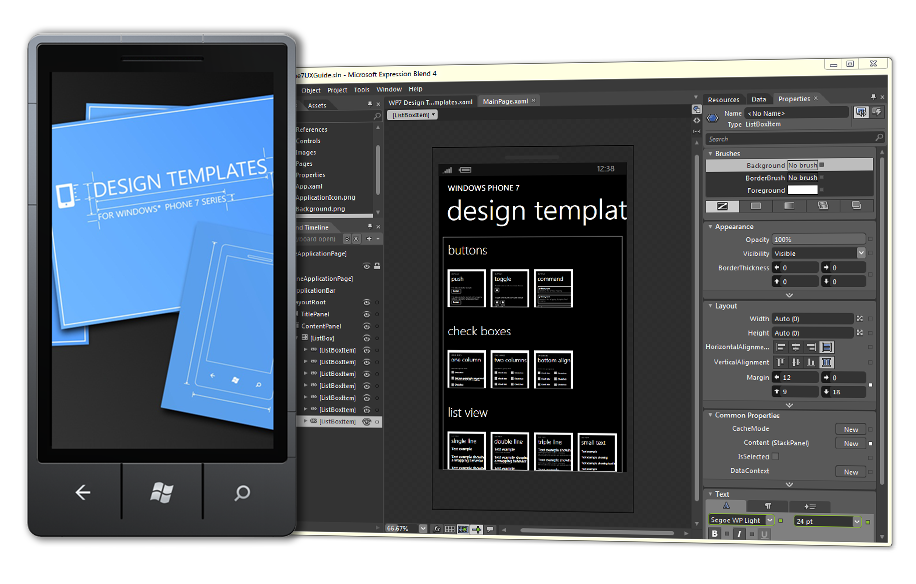
Task: Open the Project menu
Action: (x=337, y=90)
